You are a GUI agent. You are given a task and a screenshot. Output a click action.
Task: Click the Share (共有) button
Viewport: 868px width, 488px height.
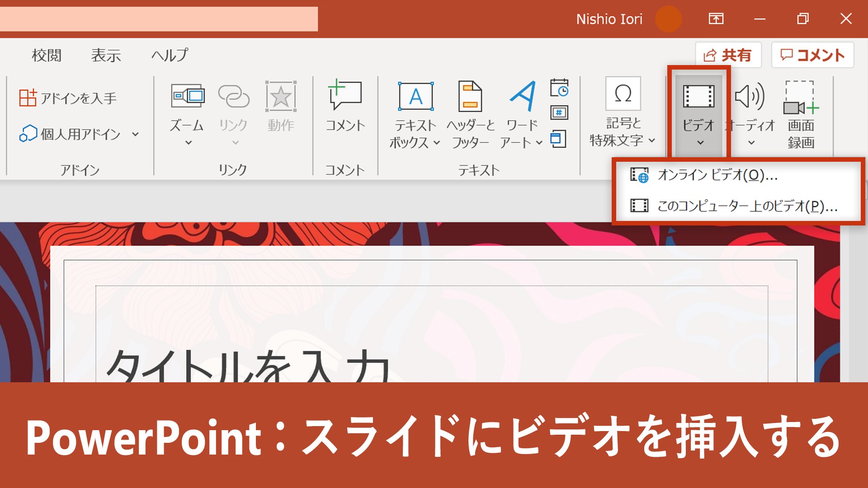(728, 55)
